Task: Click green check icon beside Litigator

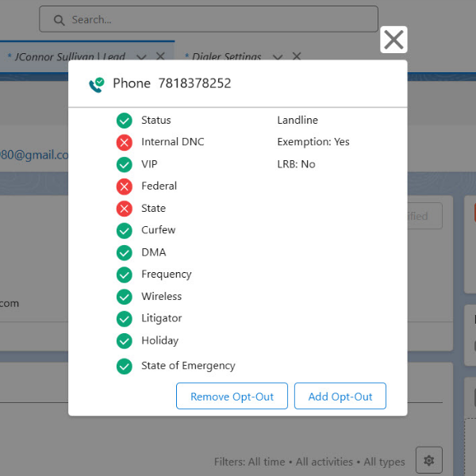Action: 124,319
